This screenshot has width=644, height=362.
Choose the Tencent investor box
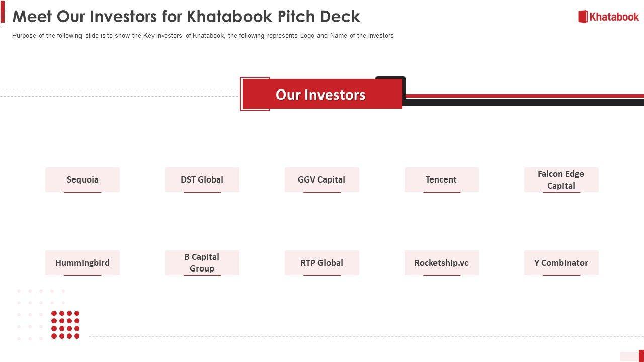pos(441,179)
